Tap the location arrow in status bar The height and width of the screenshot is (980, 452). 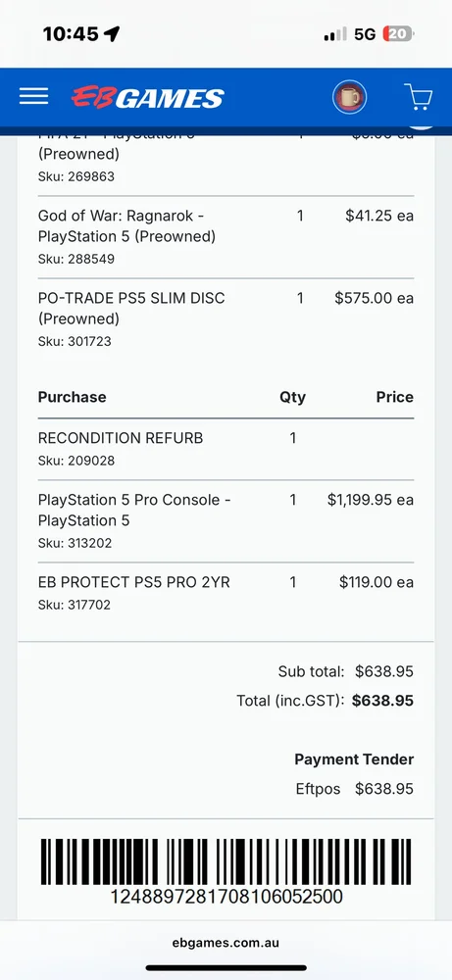point(112,33)
